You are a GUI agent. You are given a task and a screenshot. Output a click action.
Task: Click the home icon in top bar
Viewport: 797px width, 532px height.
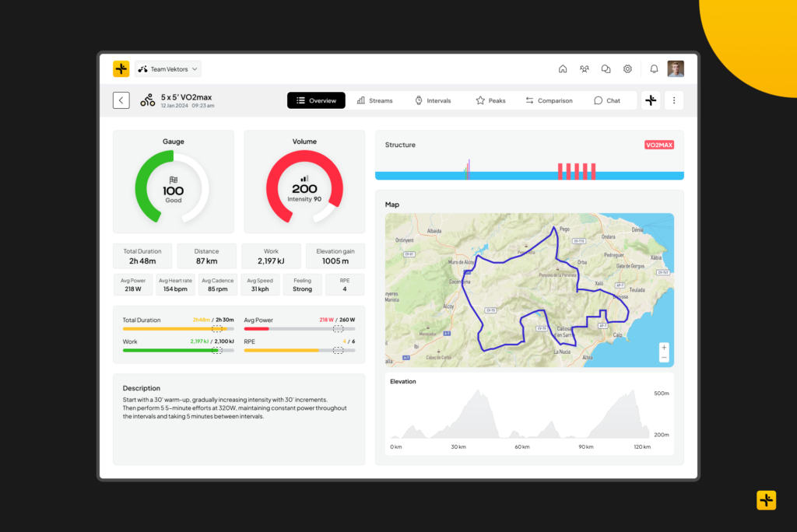563,69
